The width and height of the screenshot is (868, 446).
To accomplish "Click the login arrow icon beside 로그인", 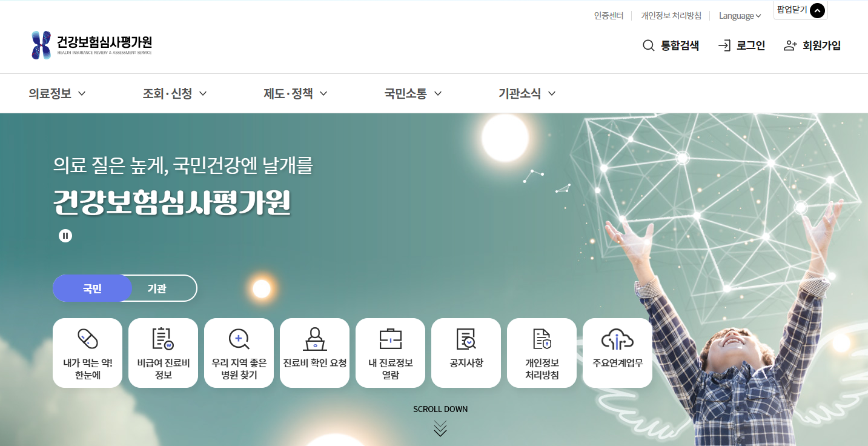I will coord(724,45).
